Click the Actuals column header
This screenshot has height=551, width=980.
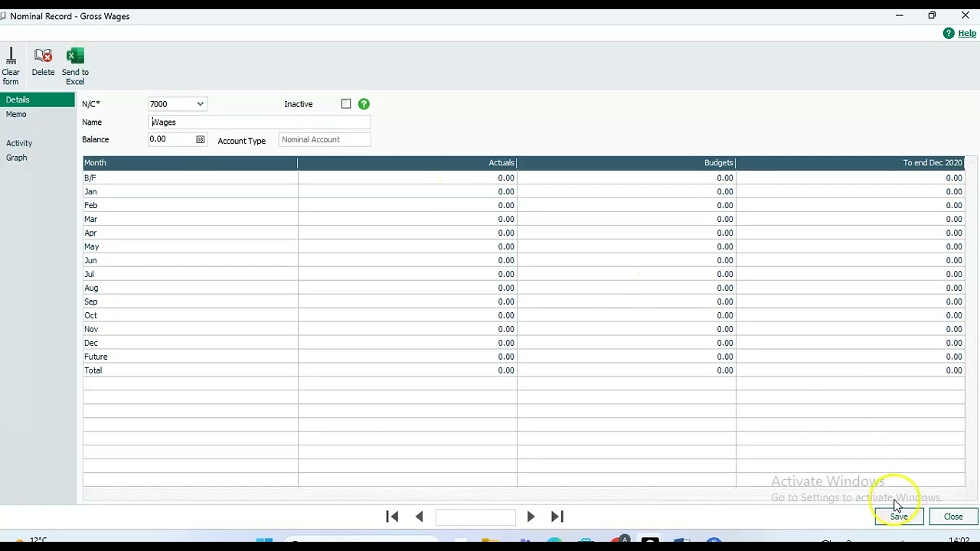407,163
